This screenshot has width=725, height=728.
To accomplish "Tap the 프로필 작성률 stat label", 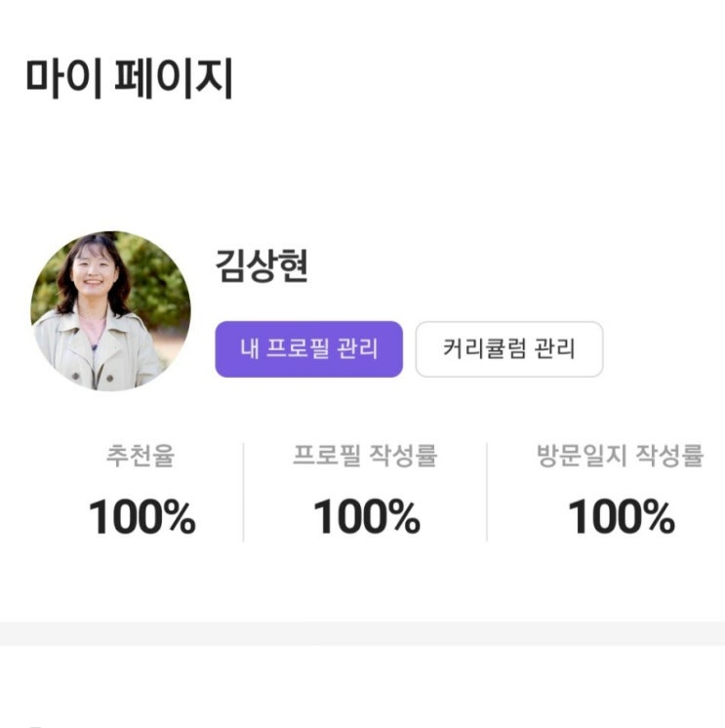I will [x=365, y=457].
